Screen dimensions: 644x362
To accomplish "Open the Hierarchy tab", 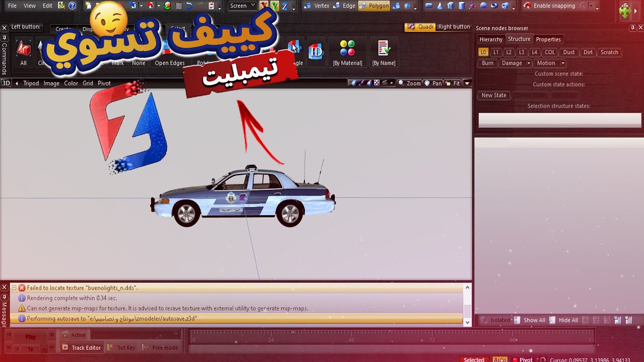I will (x=491, y=39).
